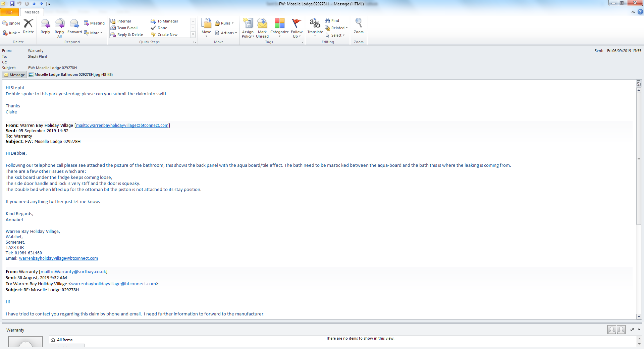The height and width of the screenshot is (349, 644).
Task: Click the email link in the To line
Action: click(x=113, y=284)
